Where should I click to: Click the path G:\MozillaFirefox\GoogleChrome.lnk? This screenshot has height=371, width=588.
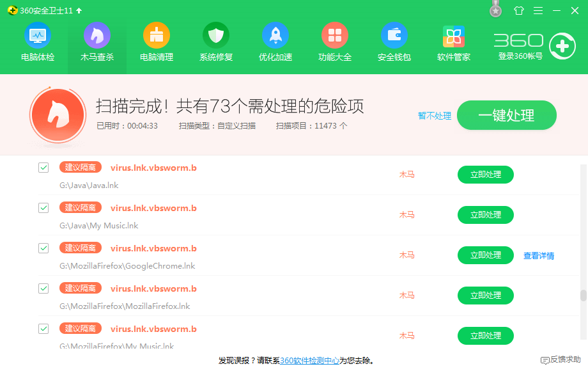[127, 266]
